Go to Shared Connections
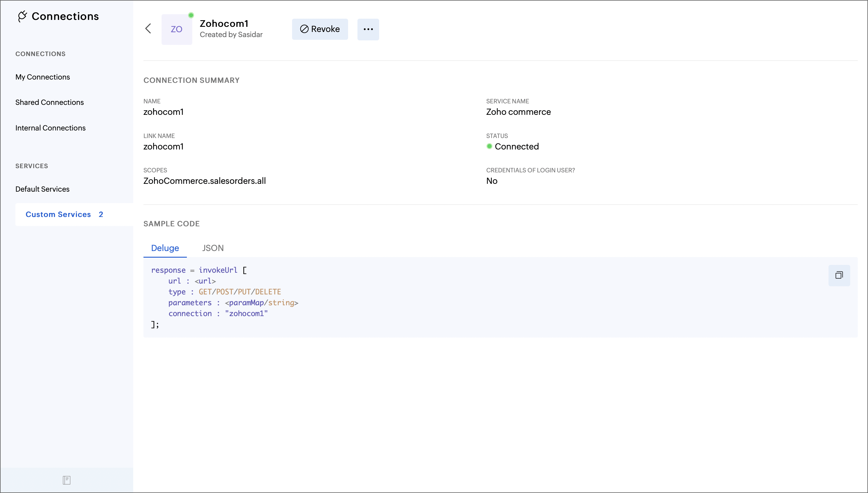 (x=49, y=102)
